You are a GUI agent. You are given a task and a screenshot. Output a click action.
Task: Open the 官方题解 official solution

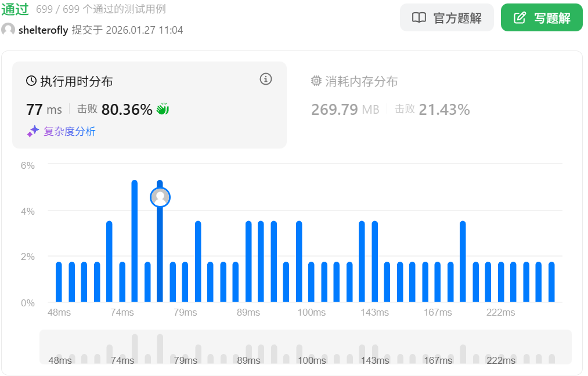[447, 17]
